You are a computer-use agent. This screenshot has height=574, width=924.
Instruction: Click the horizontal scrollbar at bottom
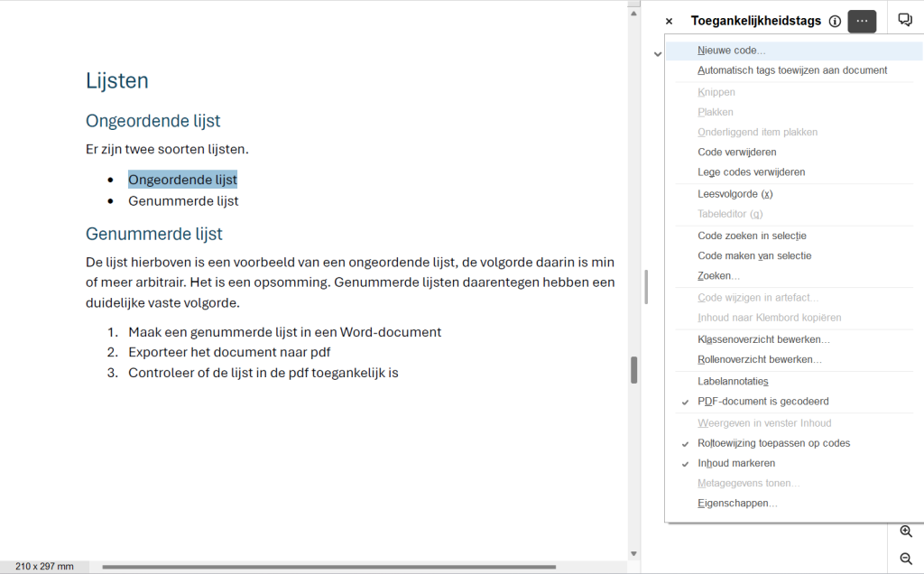click(x=328, y=567)
